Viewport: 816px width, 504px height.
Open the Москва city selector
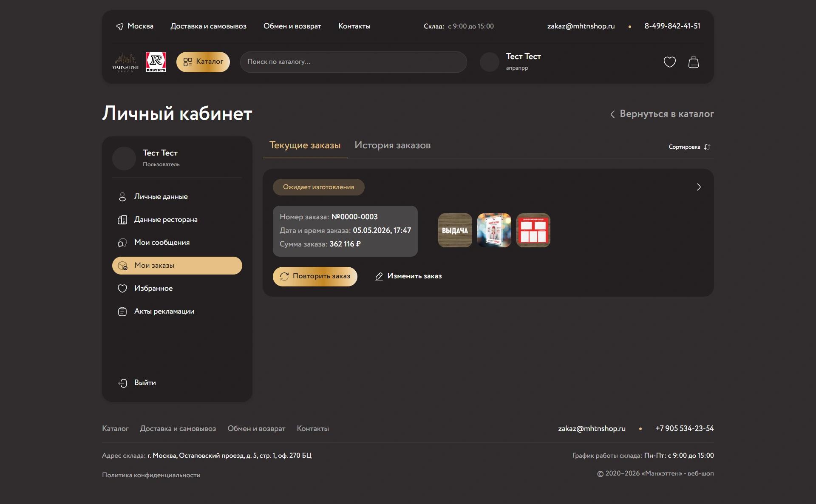click(x=135, y=26)
